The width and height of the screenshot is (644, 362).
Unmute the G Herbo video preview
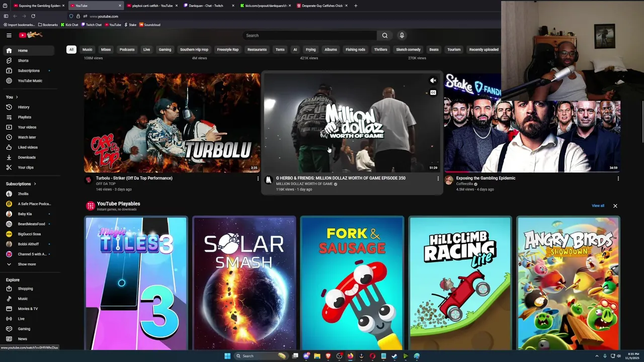point(433,80)
